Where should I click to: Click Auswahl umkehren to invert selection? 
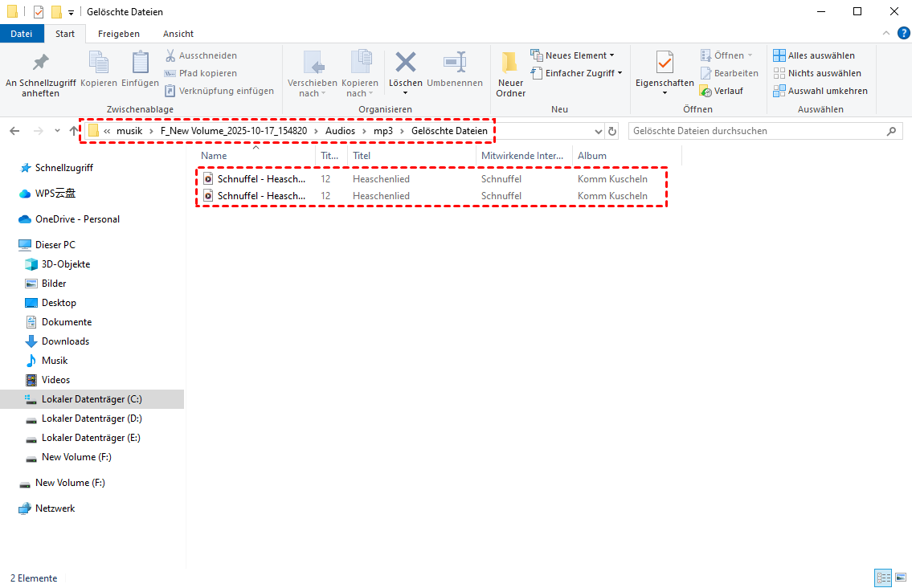pos(820,91)
